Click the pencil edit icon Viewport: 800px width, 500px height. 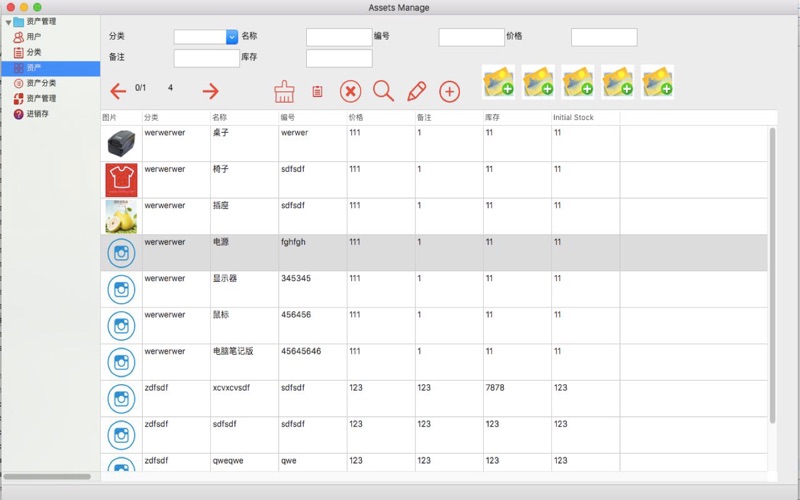(417, 92)
